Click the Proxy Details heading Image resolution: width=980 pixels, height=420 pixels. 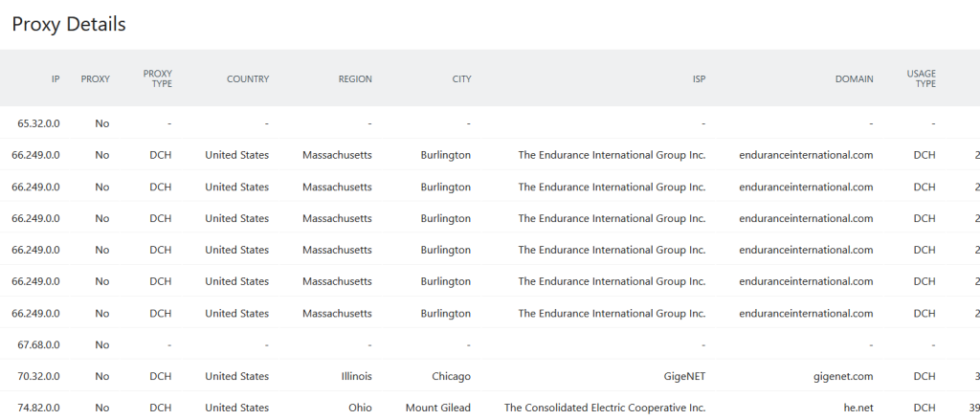[x=69, y=24]
